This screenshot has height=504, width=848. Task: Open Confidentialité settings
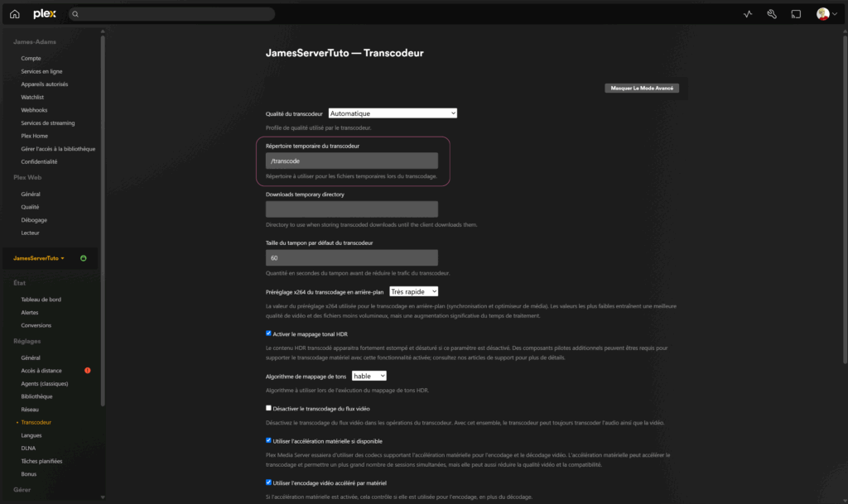[39, 162]
